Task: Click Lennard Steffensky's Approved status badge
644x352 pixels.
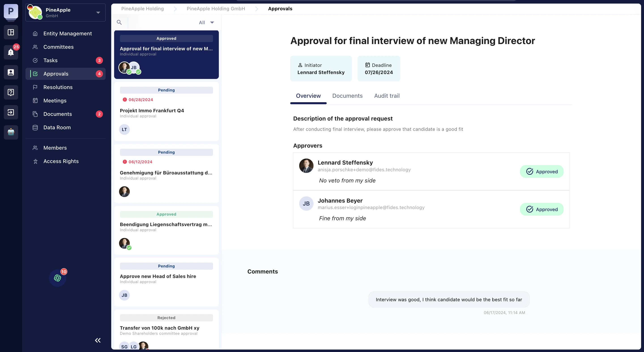Action: pos(542,172)
